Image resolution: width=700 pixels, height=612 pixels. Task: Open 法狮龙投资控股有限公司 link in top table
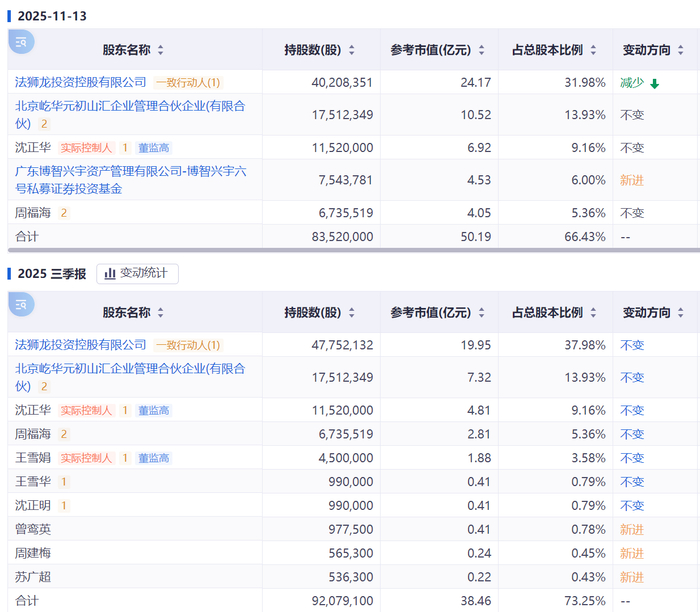pos(80,82)
